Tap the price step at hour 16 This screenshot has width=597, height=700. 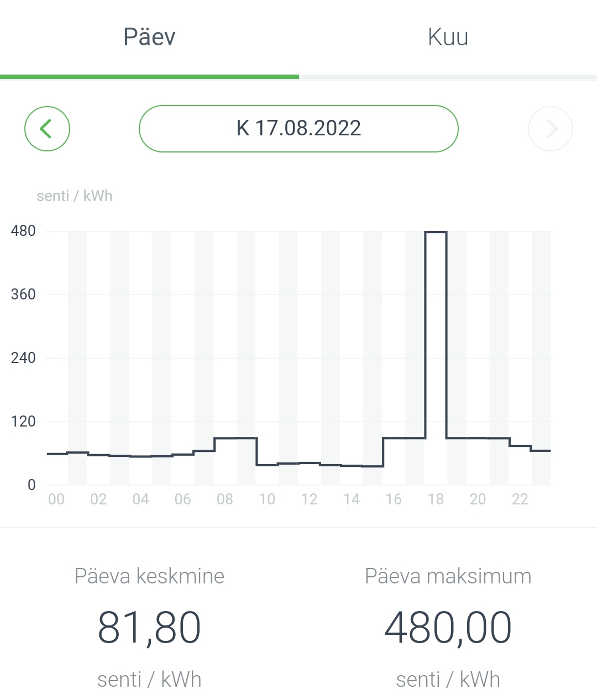click(x=394, y=438)
